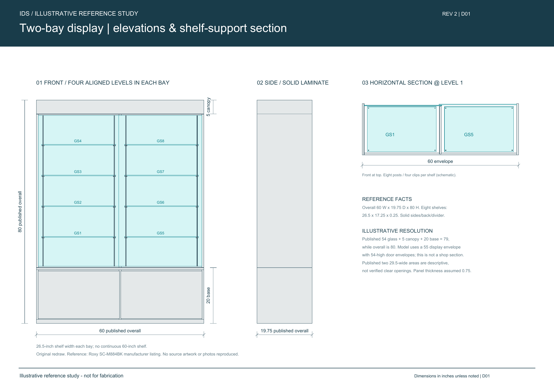
Task: Click the '60 envelope' dimension label
Action: point(440,161)
